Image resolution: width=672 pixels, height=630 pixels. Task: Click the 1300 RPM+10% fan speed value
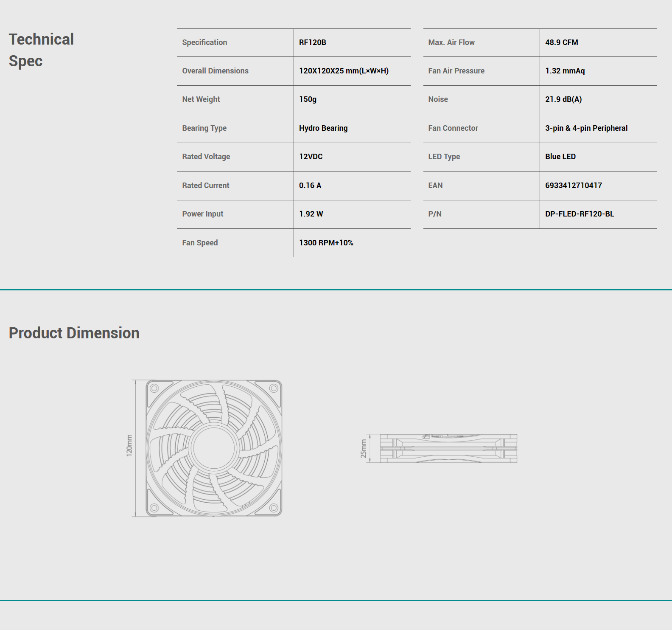[326, 243]
